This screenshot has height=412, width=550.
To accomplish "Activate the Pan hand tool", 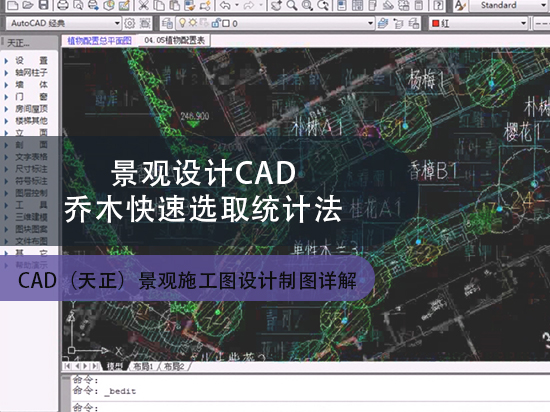I will click(x=276, y=5).
